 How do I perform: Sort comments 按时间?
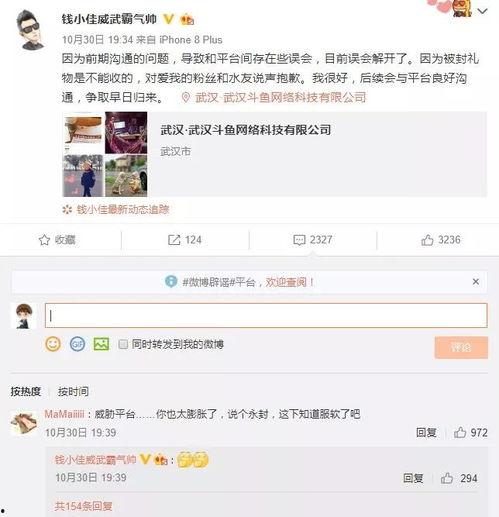73,391
